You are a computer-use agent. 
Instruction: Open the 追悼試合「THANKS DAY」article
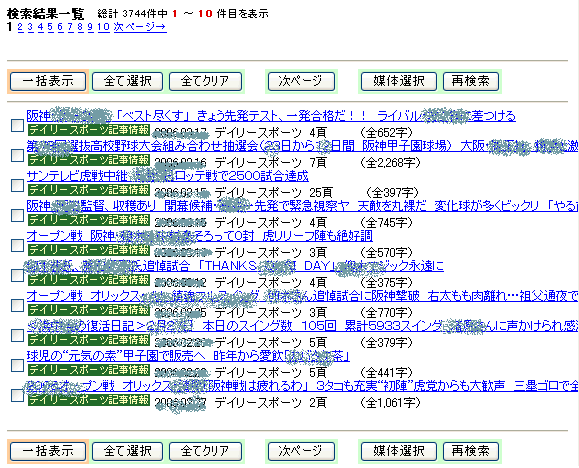pos(235,266)
